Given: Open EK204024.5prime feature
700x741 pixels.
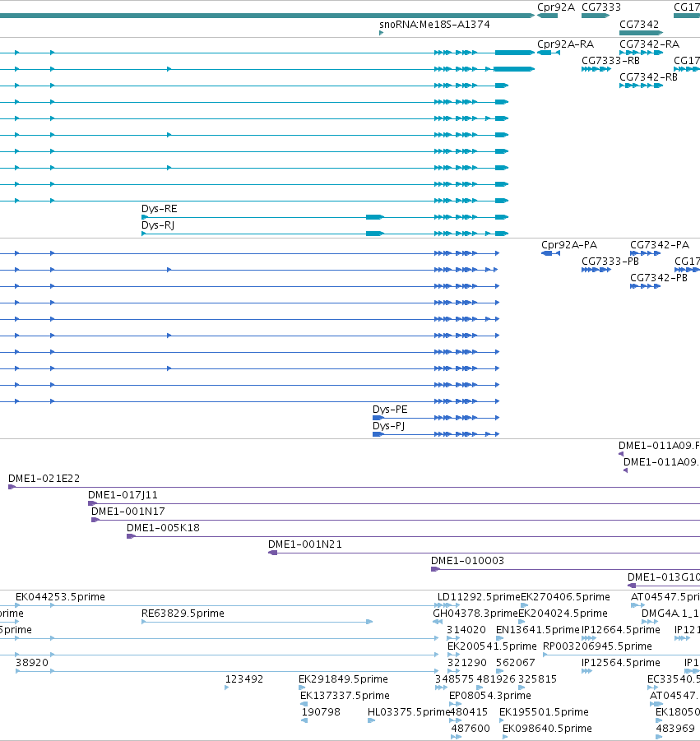Looking at the screenshot, I should click(x=563, y=614).
